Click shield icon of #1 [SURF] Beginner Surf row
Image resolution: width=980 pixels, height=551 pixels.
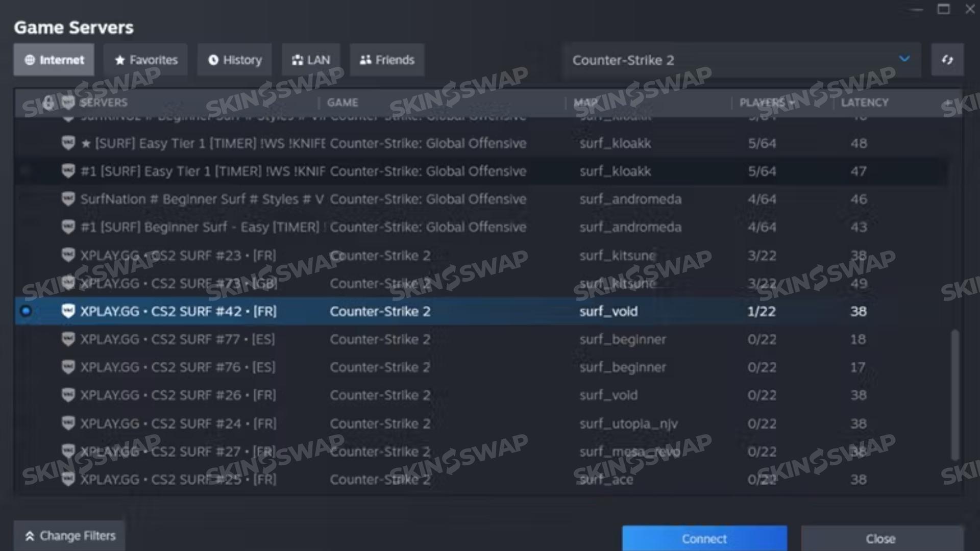coord(68,227)
